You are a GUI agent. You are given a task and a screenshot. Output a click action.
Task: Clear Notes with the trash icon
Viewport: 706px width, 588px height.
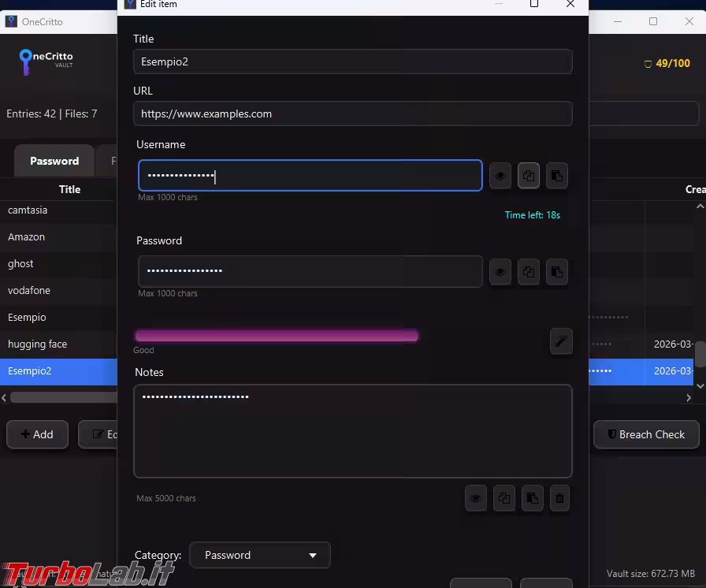coord(559,498)
